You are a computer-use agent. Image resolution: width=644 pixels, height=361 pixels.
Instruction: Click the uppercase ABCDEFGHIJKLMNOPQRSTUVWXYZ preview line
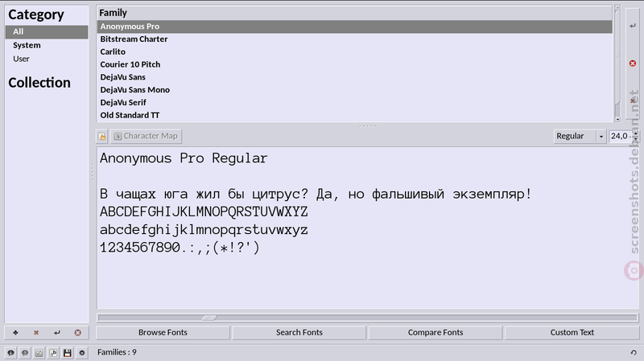tap(204, 211)
